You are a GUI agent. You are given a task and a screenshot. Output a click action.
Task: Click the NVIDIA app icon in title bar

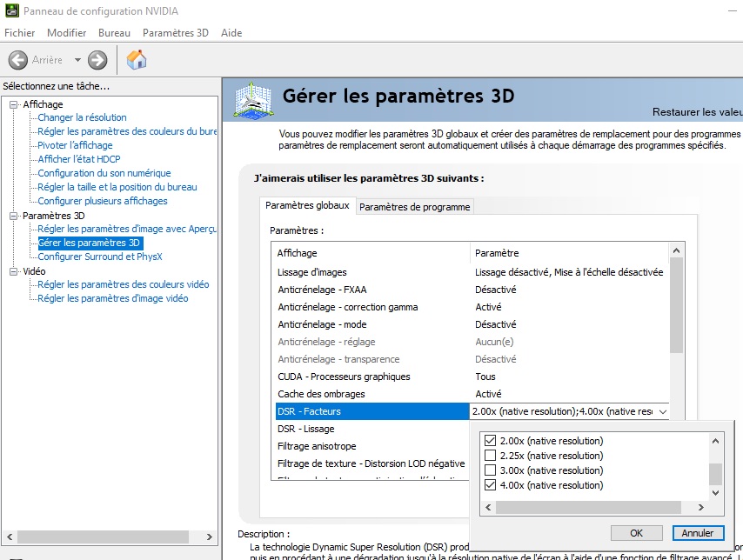point(12,10)
